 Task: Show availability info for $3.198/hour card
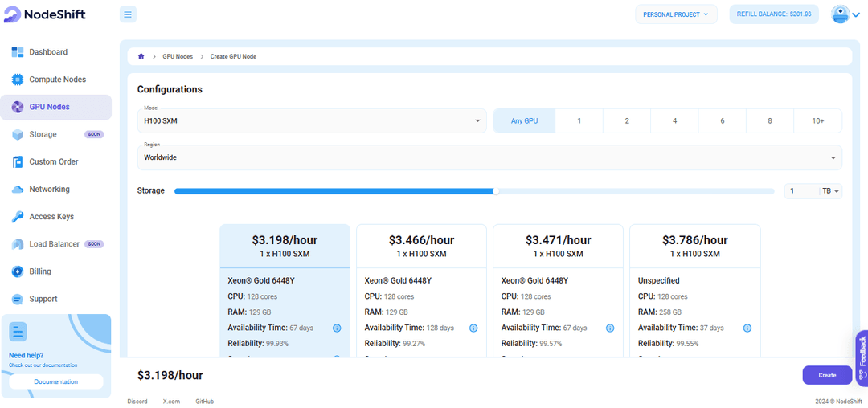coord(337,328)
